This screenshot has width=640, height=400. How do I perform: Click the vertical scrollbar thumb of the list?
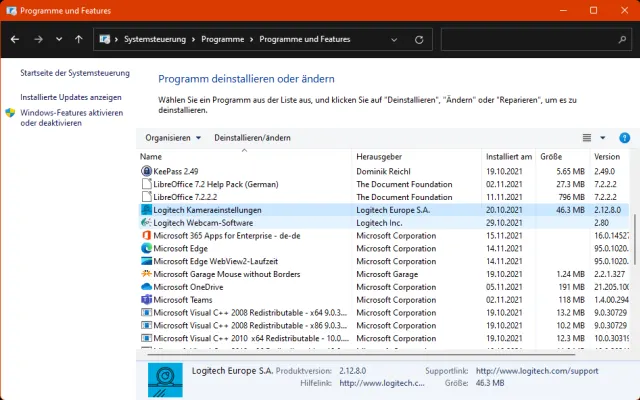click(635, 239)
